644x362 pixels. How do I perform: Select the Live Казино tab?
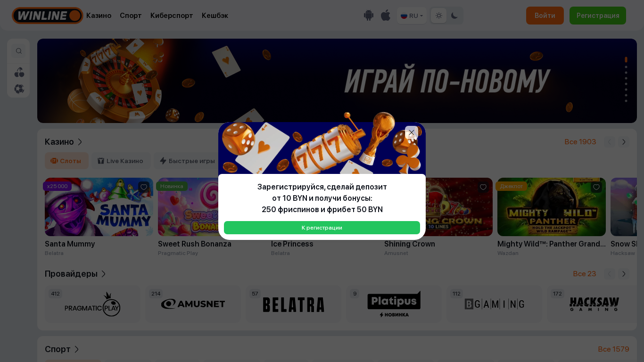(121, 161)
